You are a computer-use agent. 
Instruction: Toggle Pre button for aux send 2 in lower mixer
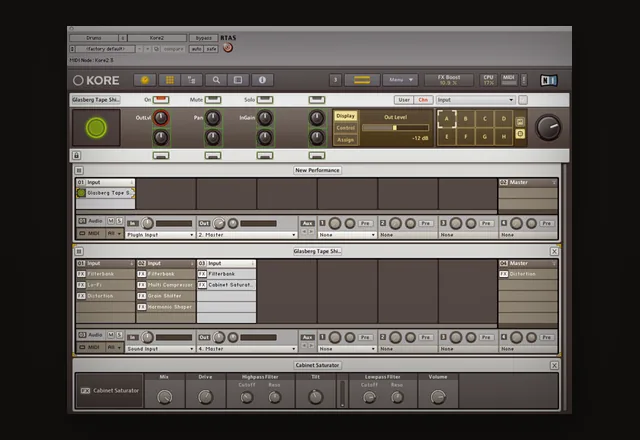point(426,338)
